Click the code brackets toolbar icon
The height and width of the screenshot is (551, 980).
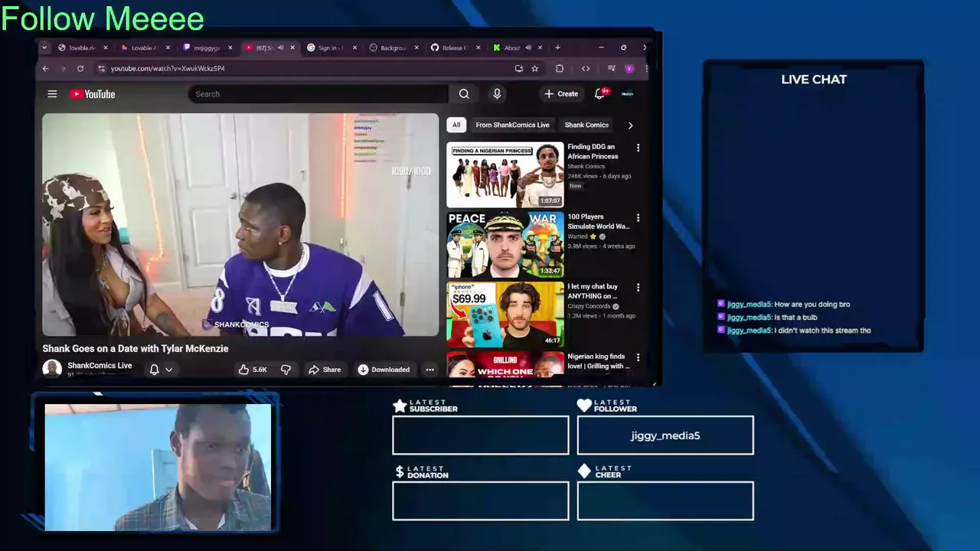click(x=586, y=68)
